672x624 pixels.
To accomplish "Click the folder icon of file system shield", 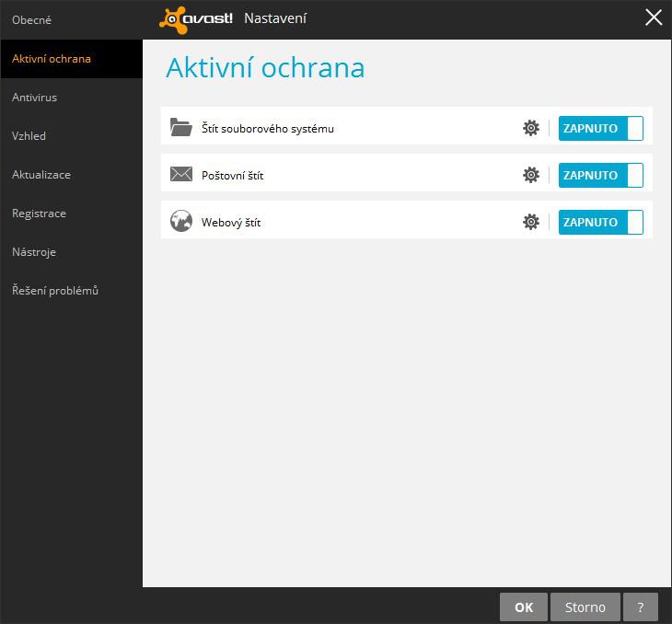I will click(181, 127).
